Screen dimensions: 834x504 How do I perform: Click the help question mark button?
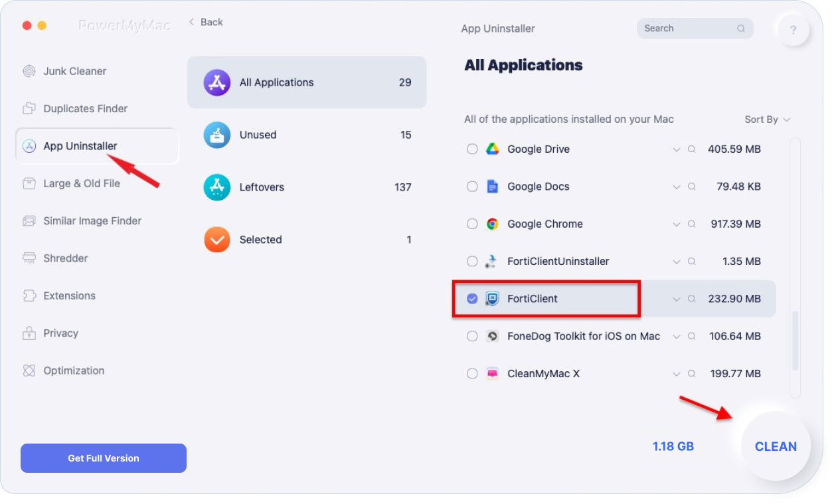tap(793, 29)
